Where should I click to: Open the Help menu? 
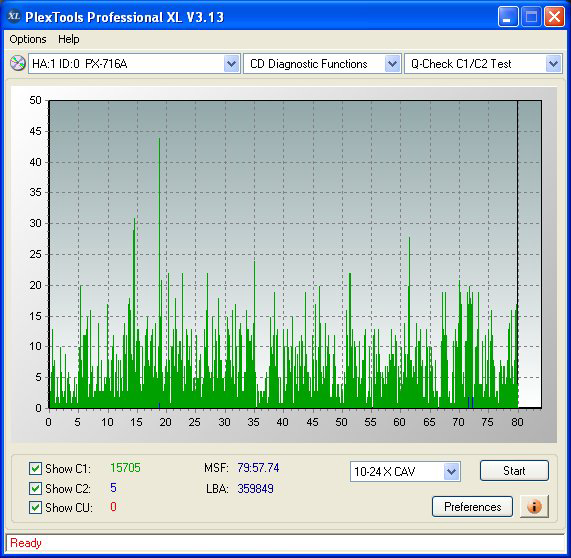tap(68, 39)
